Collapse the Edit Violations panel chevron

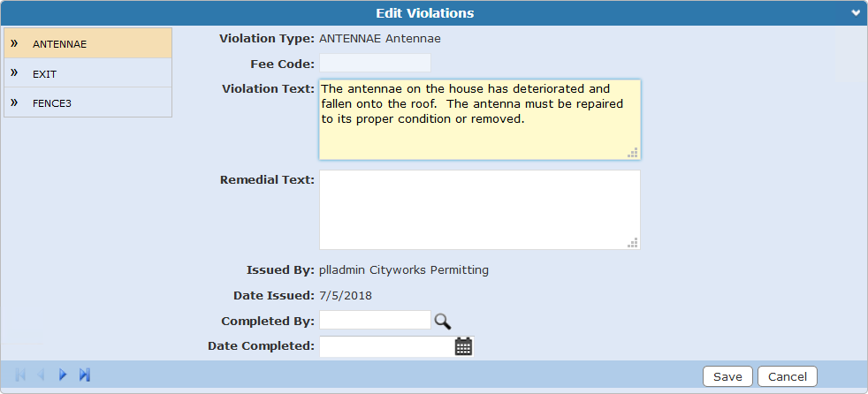(x=855, y=13)
